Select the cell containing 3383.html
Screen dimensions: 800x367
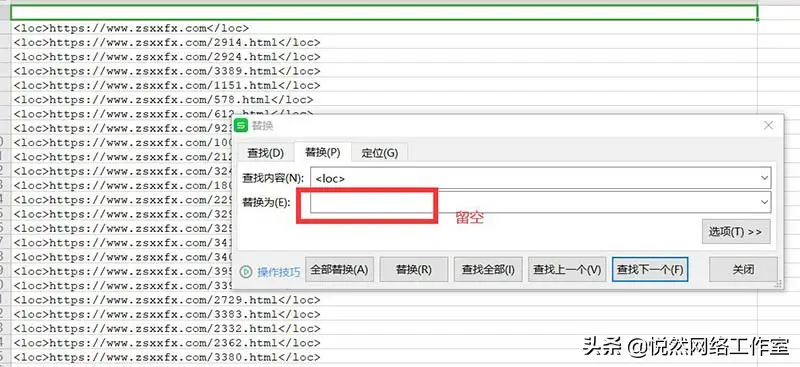tap(384, 314)
